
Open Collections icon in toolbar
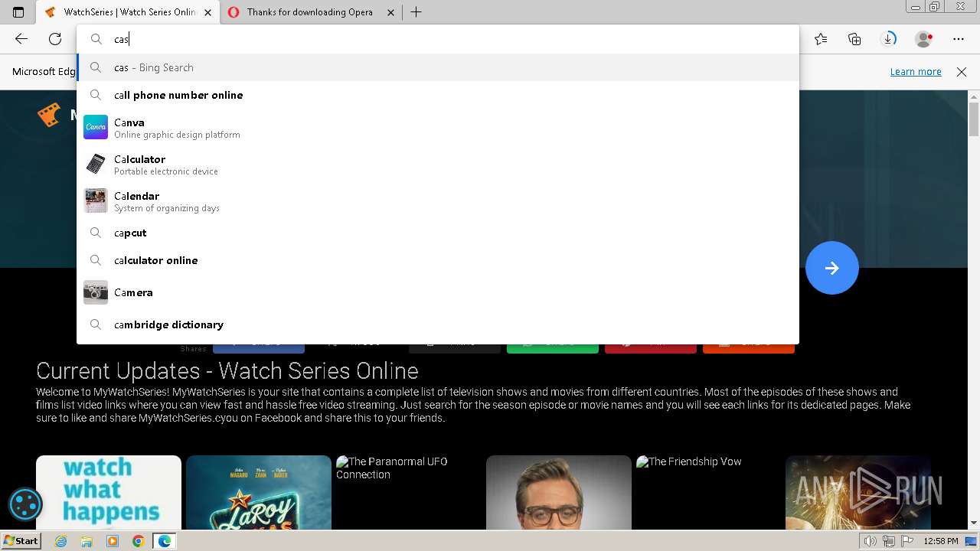pyautogui.click(x=854, y=39)
